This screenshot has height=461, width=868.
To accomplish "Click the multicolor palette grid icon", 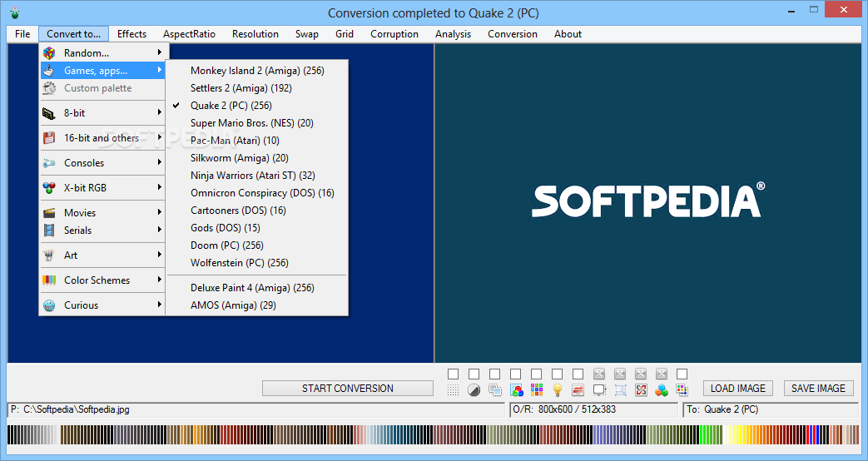I will 537,390.
